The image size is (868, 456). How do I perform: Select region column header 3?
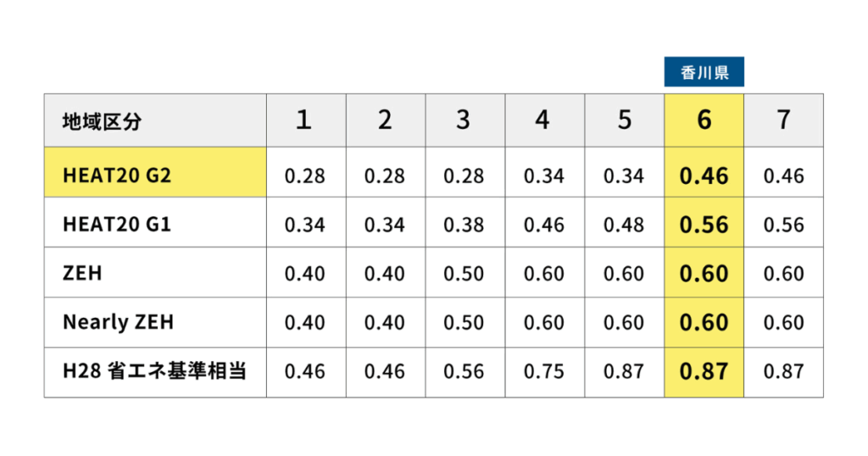[x=464, y=120]
